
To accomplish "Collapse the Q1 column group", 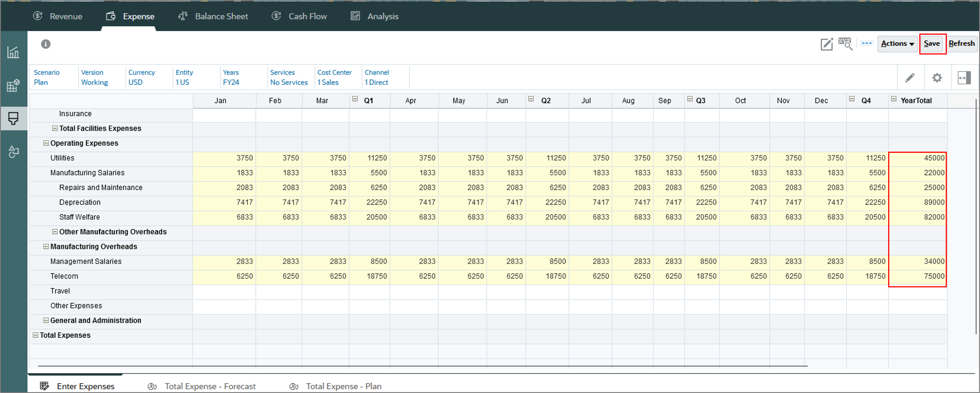I will [x=355, y=99].
